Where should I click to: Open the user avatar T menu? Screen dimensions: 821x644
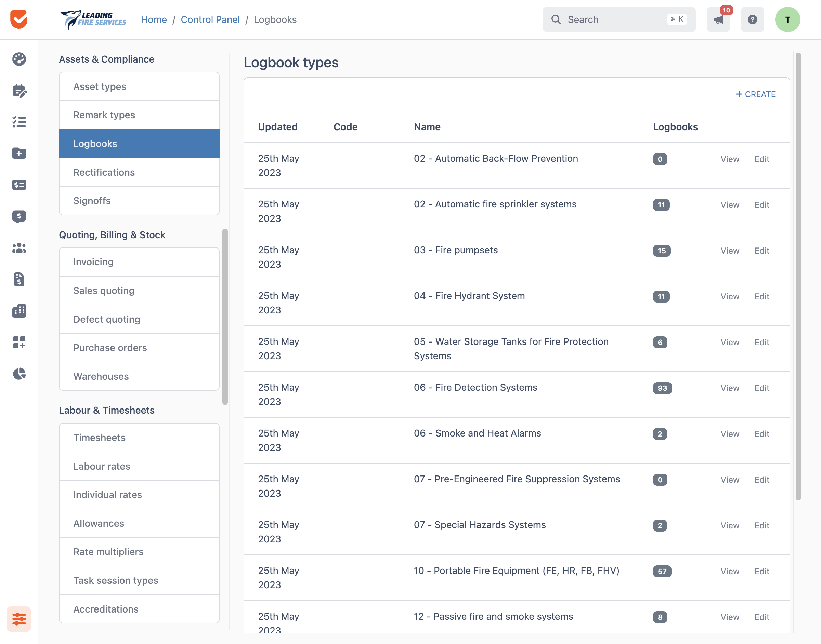coord(787,19)
